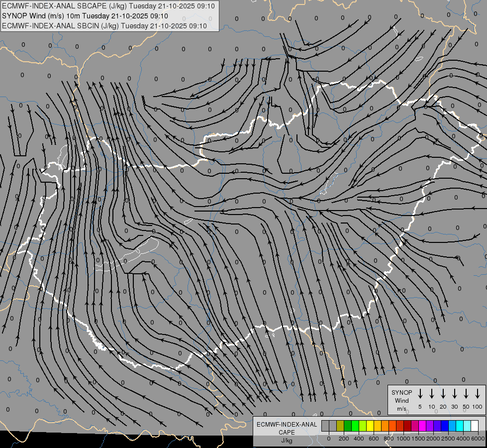487x448 pixels.
Task: Click the 50 m/s wind arrow in legend
Action: 466,394
